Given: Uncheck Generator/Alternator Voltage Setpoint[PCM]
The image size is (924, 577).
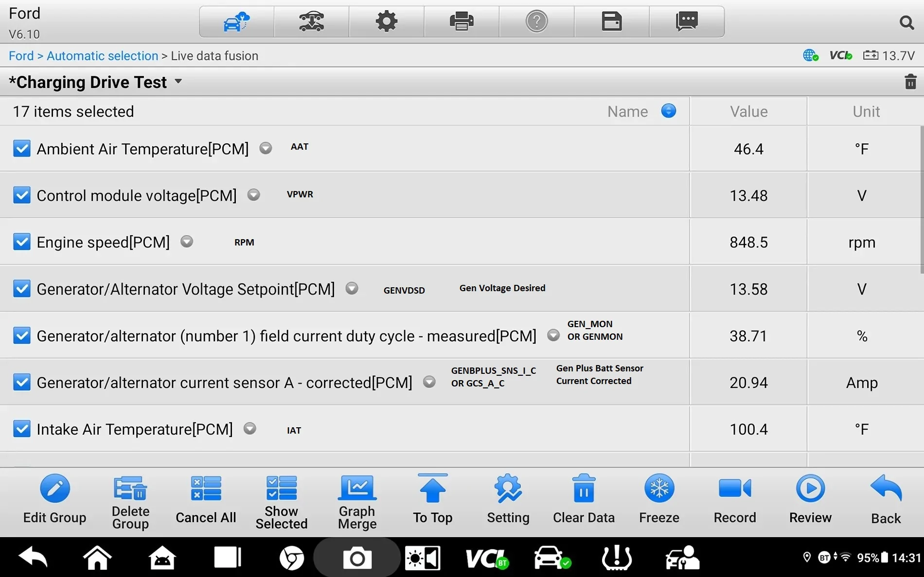Looking at the screenshot, I should click(22, 288).
